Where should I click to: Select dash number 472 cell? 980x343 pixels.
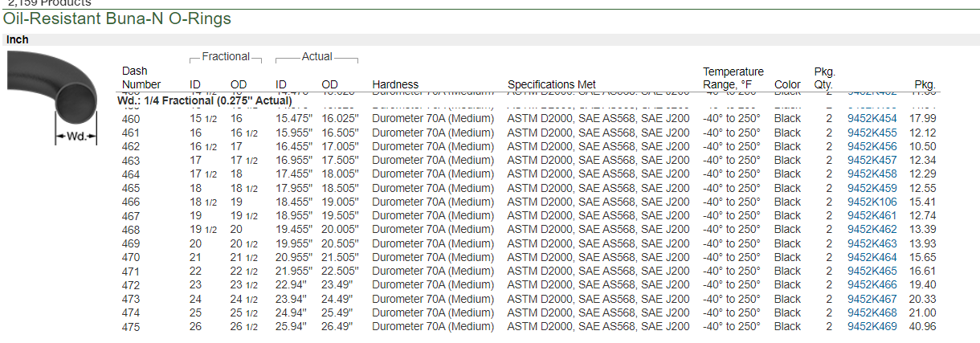[x=131, y=284]
